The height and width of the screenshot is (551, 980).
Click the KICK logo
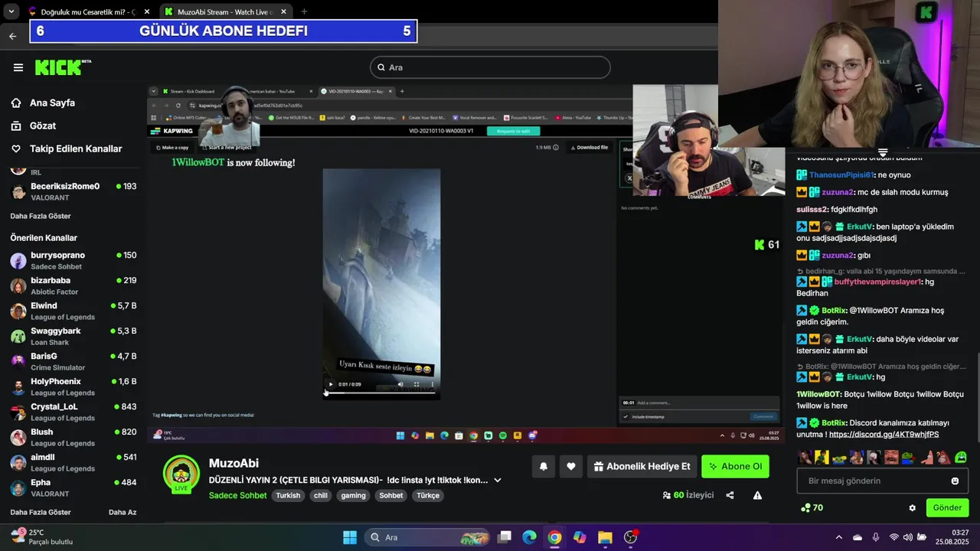tap(63, 67)
